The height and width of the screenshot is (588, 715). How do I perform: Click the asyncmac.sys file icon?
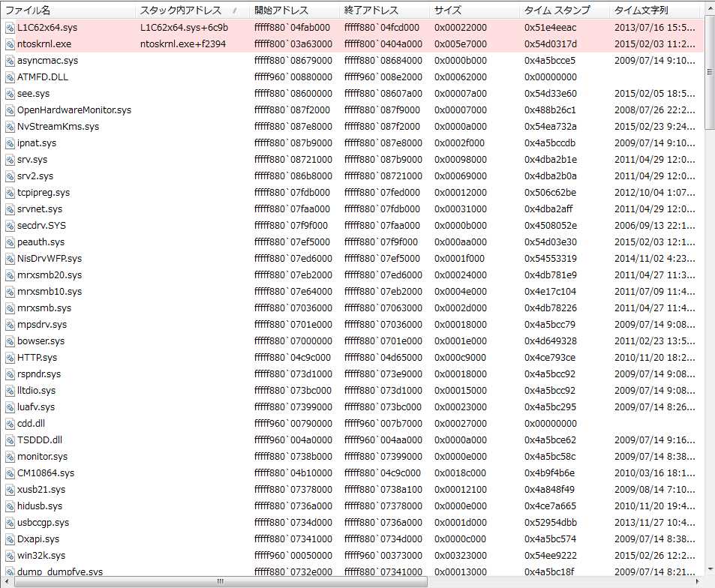tap(10, 61)
